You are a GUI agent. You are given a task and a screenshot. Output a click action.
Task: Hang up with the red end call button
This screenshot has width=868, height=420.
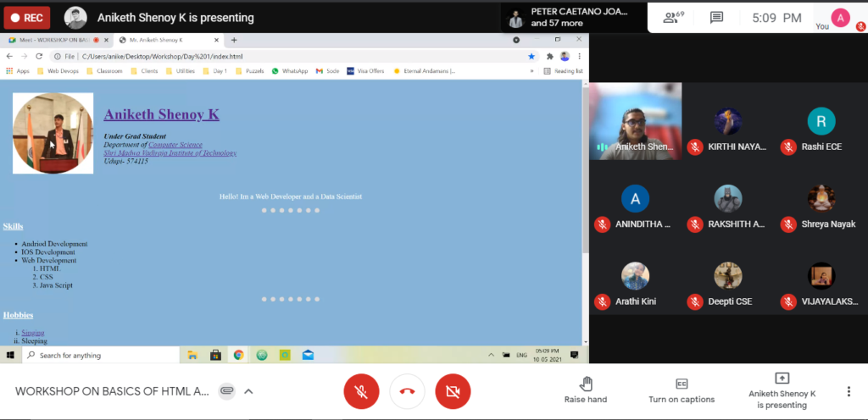[x=407, y=391]
